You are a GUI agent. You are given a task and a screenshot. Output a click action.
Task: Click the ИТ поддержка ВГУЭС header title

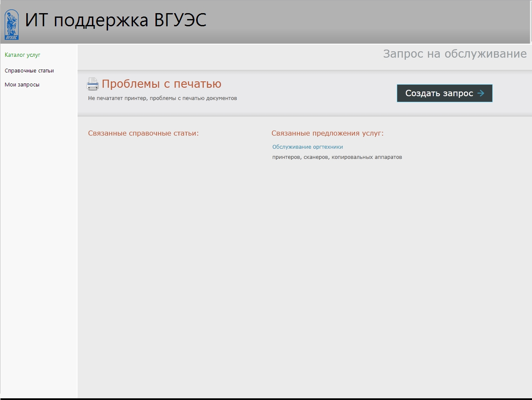click(x=116, y=21)
